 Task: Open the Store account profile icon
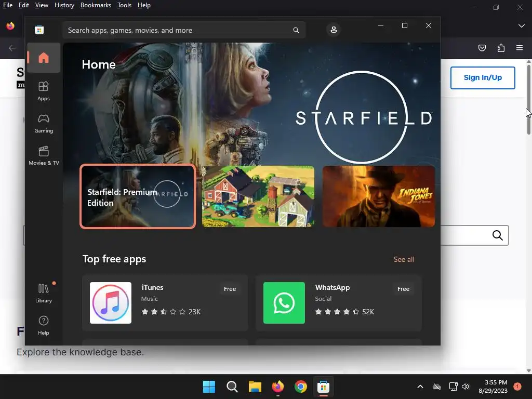334,30
